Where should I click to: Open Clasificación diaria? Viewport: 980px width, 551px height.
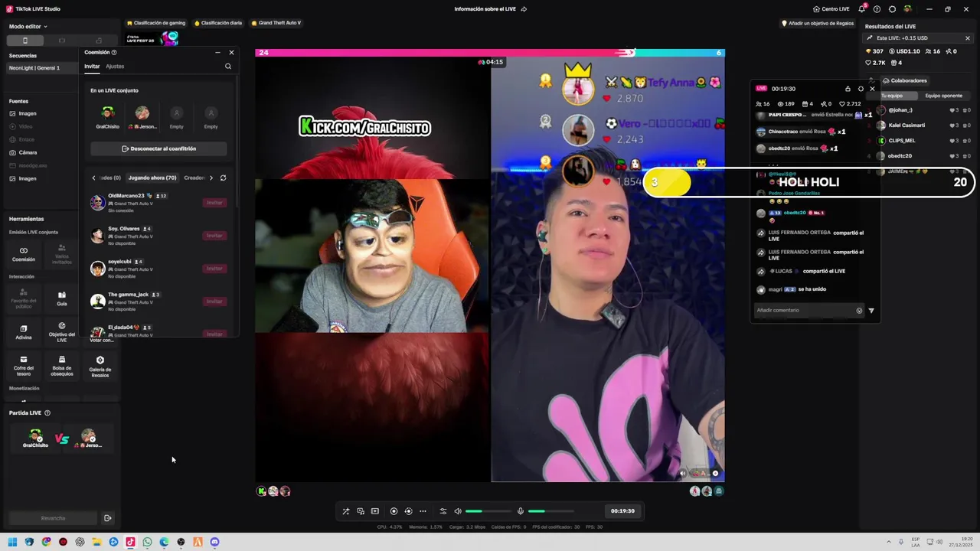(x=218, y=23)
